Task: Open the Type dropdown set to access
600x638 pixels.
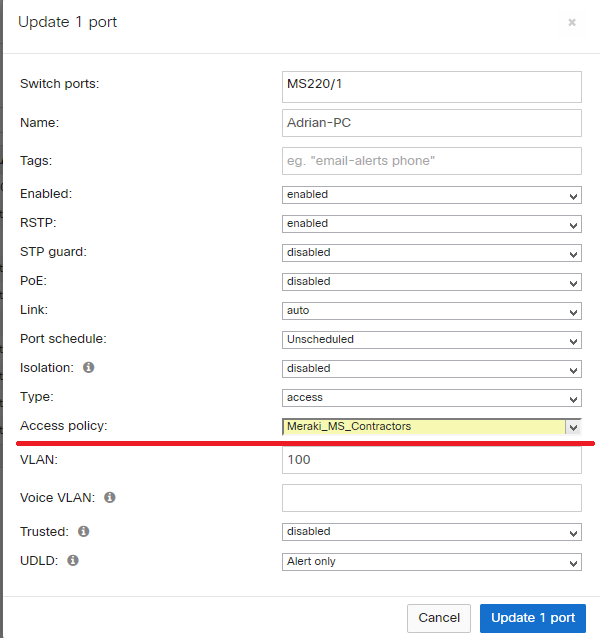Action: click(x=432, y=398)
